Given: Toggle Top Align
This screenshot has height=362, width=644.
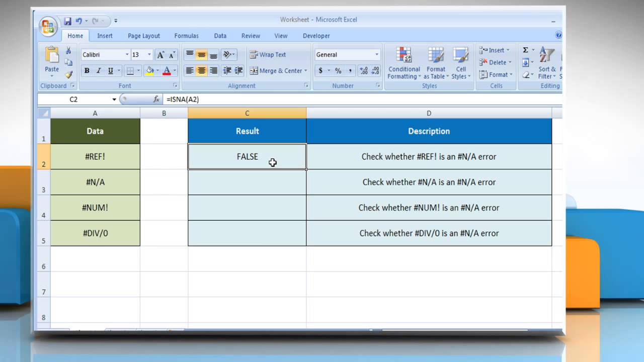Looking at the screenshot, I should pyautogui.click(x=190, y=55).
